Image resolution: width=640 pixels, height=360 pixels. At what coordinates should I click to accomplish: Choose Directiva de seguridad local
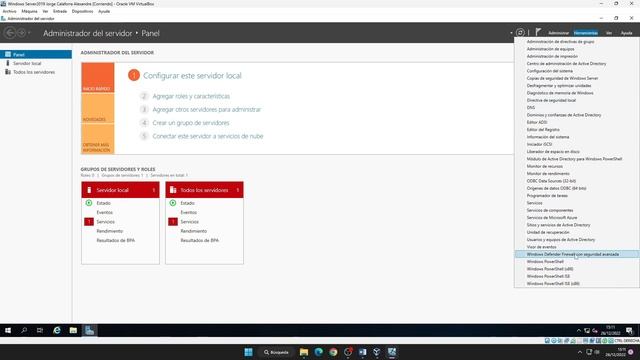(551, 100)
